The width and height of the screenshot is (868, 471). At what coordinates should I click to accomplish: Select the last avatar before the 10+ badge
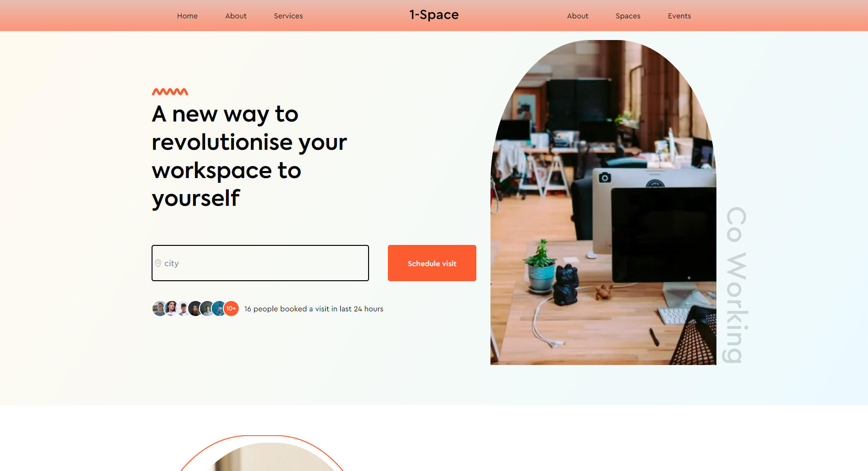click(219, 309)
